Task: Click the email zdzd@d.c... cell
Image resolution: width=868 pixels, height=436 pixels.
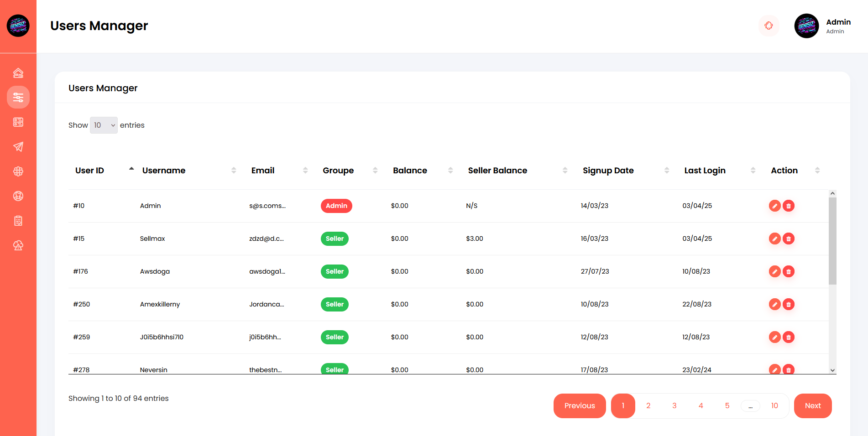Action: (267, 239)
